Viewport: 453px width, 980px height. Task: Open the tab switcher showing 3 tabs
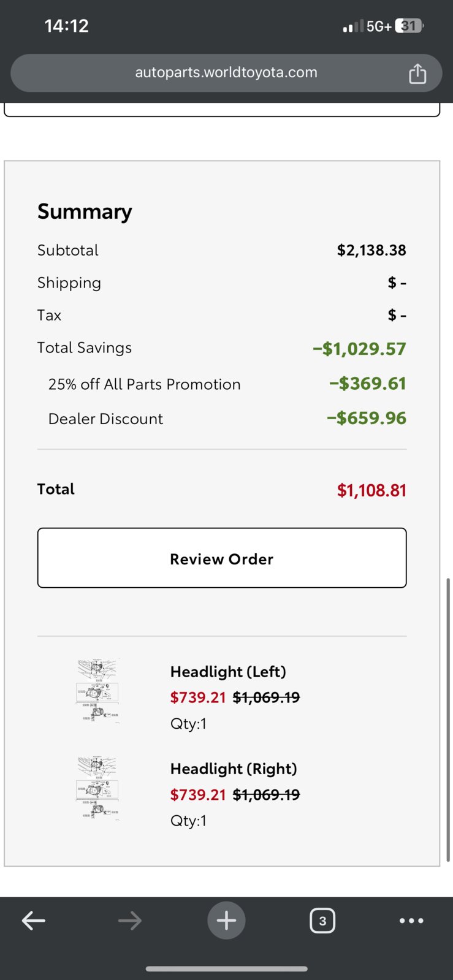click(322, 921)
